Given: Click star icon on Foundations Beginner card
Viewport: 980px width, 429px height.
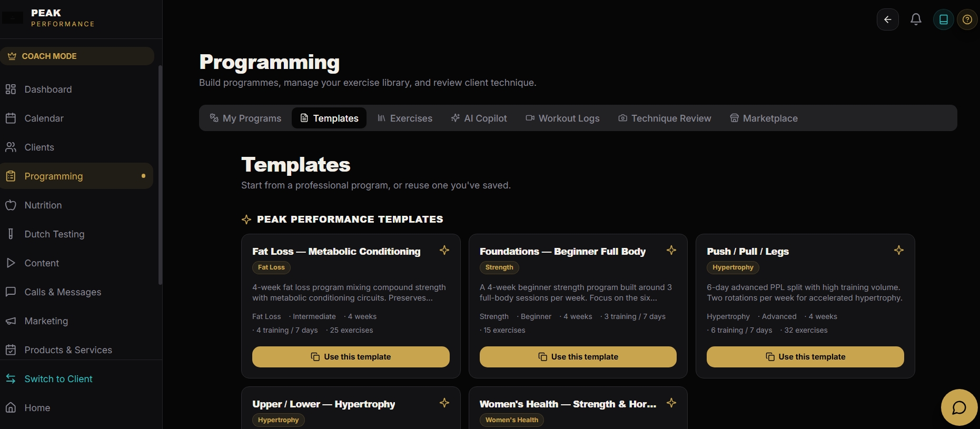Looking at the screenshot, I should point(671,250).
